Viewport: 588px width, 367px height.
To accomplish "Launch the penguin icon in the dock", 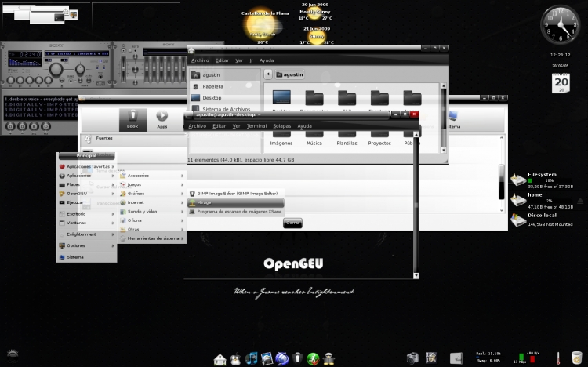I will [x=235, y=359].
